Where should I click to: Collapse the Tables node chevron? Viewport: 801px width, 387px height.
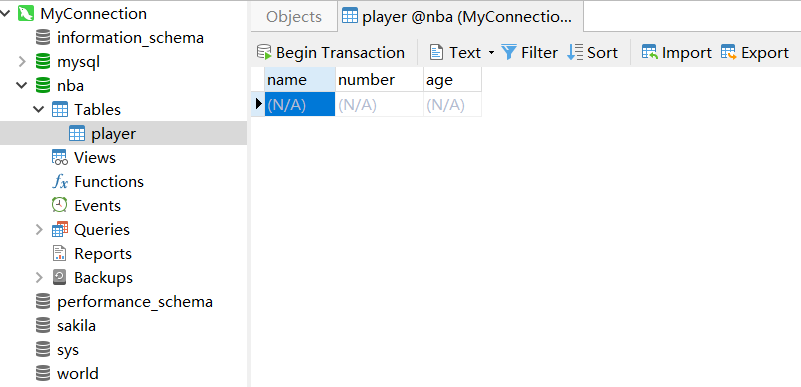click(39, 110)
